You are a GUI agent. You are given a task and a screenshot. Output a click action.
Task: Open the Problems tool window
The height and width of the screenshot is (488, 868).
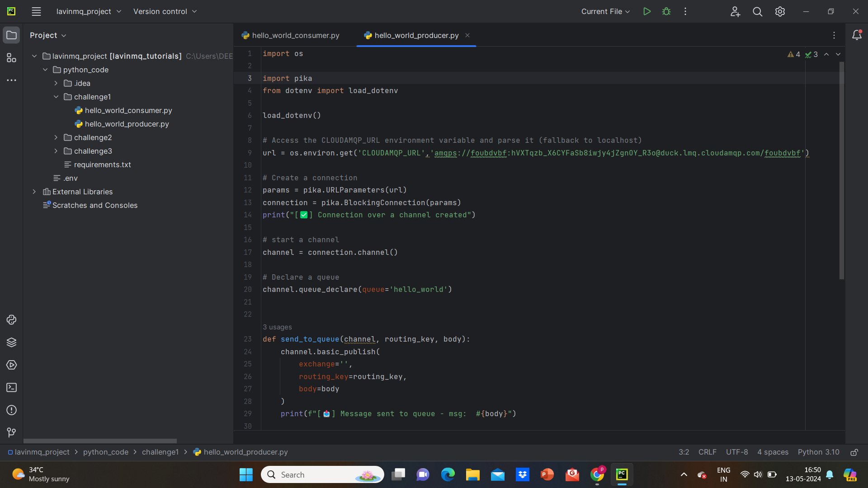[11, 410]
